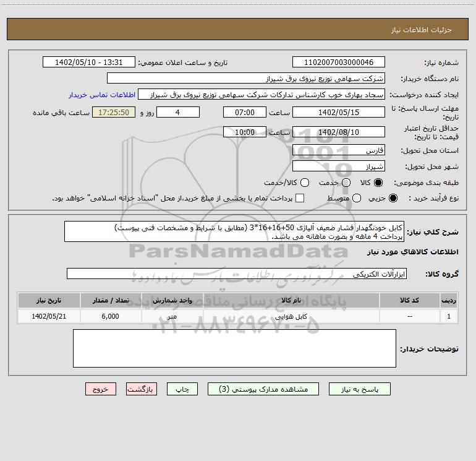This screenshot has height=461, width=476.
Task: Click the چاپ print button
Action: click(x=182, y=389)
